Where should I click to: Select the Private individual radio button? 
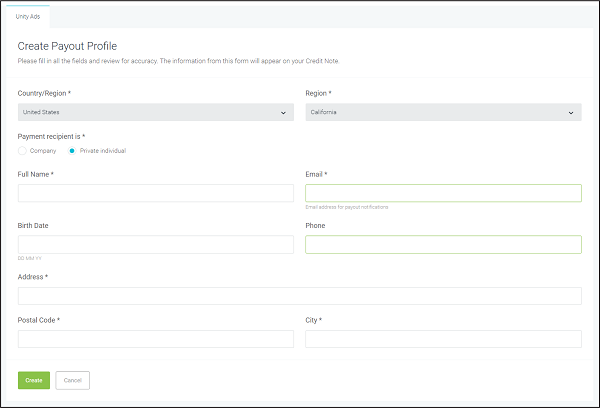point(72,151)
